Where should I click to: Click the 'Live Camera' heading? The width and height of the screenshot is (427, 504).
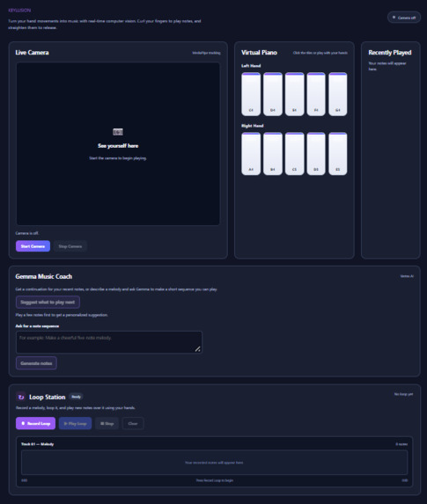33,53
